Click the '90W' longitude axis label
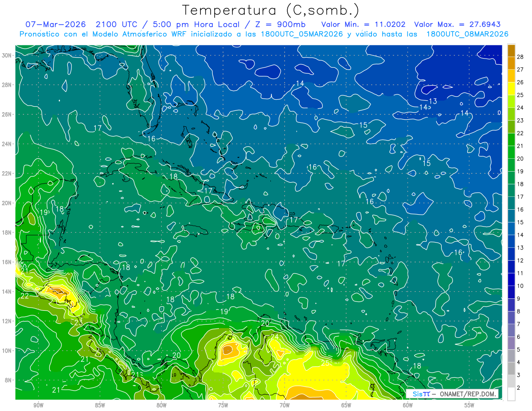This screenshot has width=532, height=411. (39, 406)
